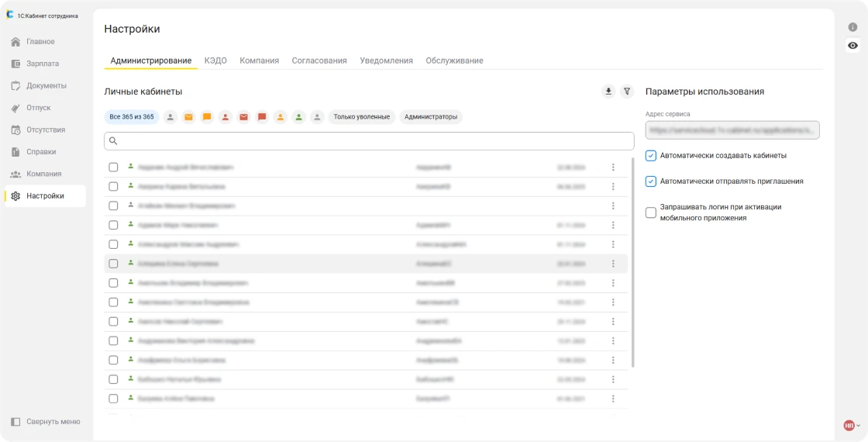The width and height of the screenshot is (868, 442).
Task: Open Зарплата in the sidebar
Action: pyautogui.click(x=43, y=64)
